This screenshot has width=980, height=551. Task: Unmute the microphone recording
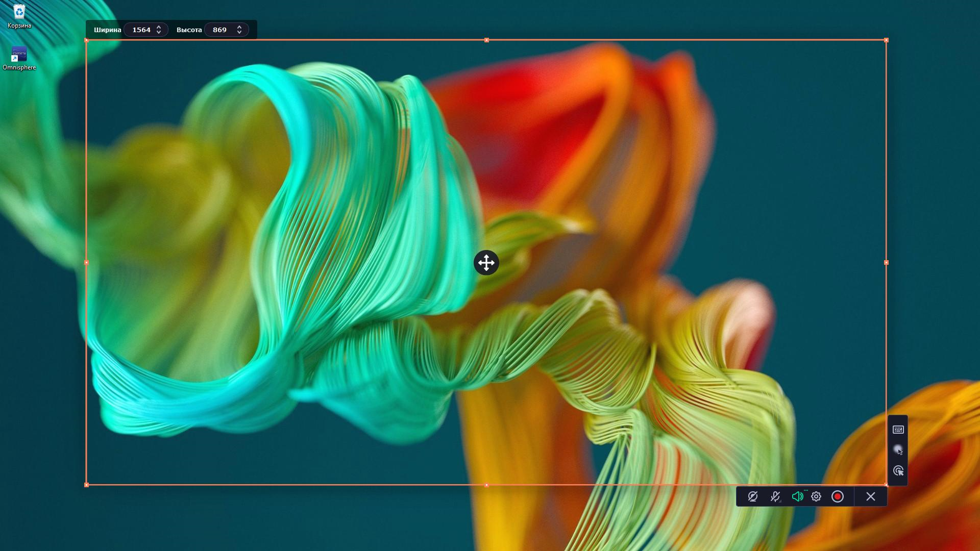[x=775, y=496]
